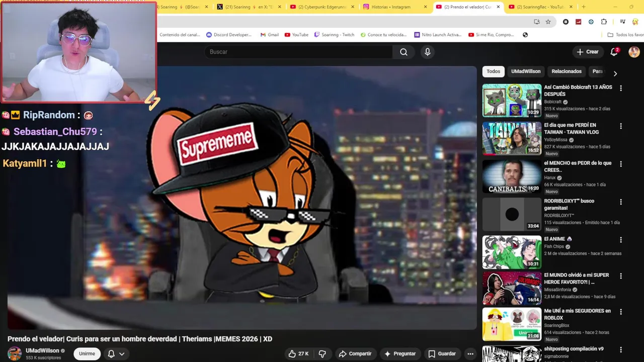Open options for shitposting compilación v9 video

(621, 350)
